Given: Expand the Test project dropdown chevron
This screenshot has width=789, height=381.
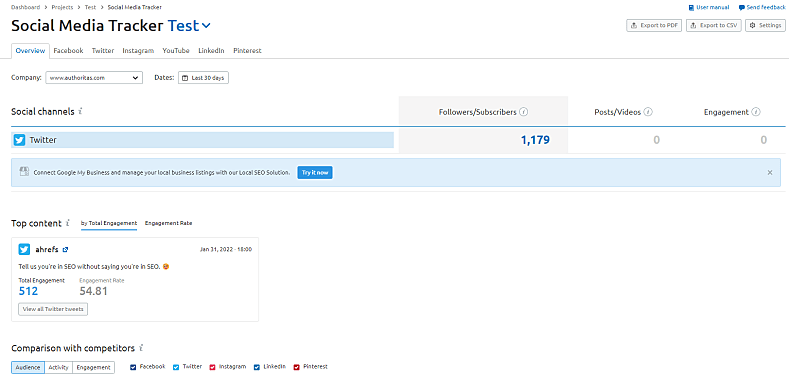Looking at the screenshot, I should 206,26.
